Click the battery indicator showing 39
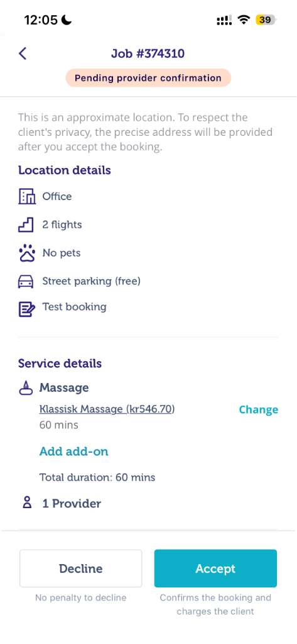The height and width of the screenshot is (644, 297). tap(266, 19)
